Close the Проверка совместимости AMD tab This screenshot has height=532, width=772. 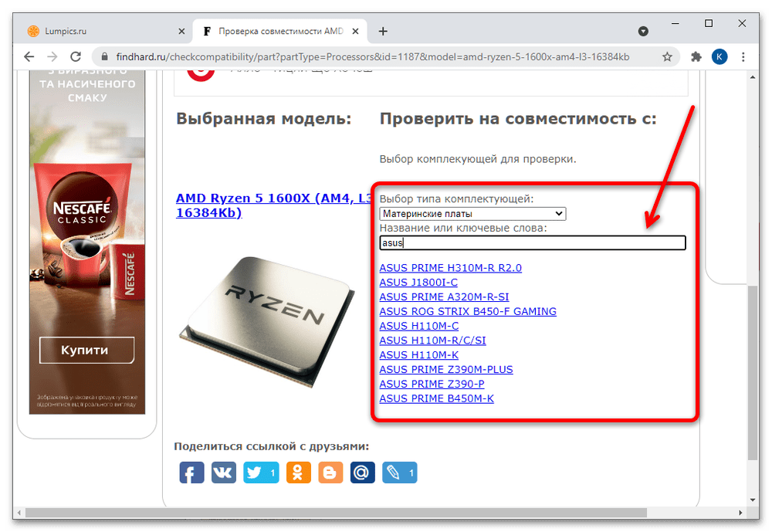pos(355,31)
